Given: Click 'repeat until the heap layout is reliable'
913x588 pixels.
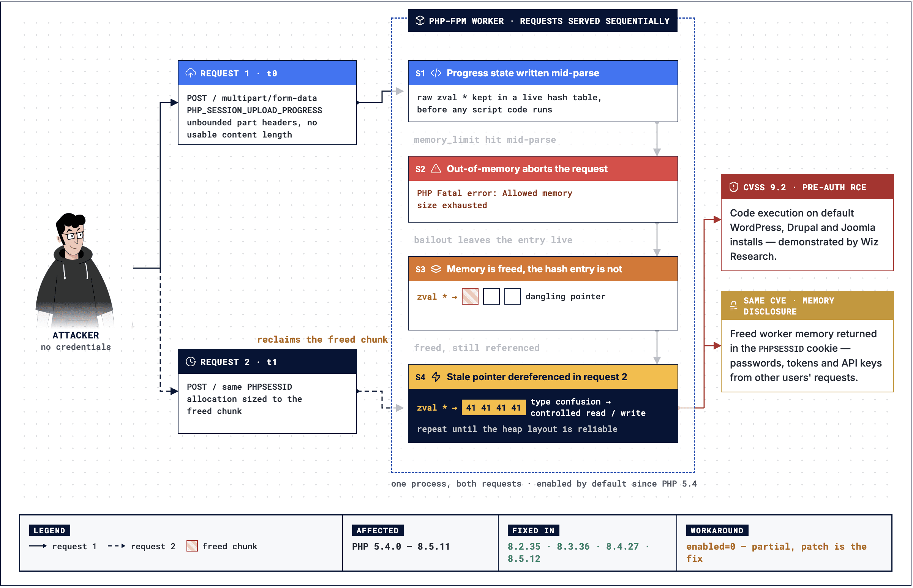Looking at the screenshot, I should (518, 430).
